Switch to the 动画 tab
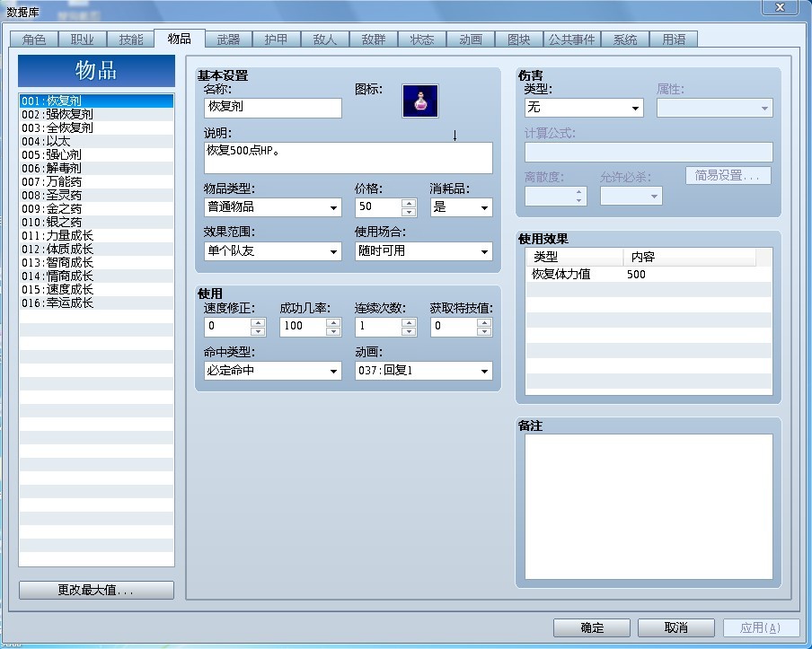The width and height of the screenshot is (812, 649). 471,39
